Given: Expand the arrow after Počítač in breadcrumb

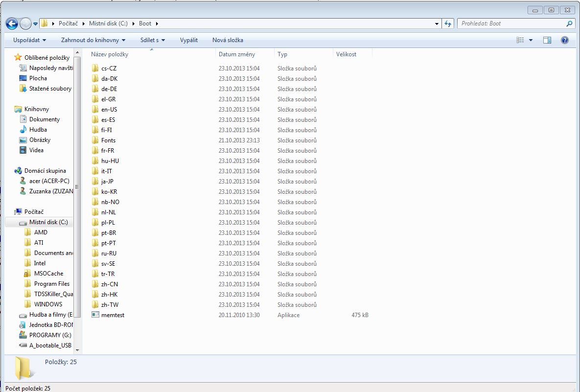Looking at the screenshot, I should [x=83, y=23].
